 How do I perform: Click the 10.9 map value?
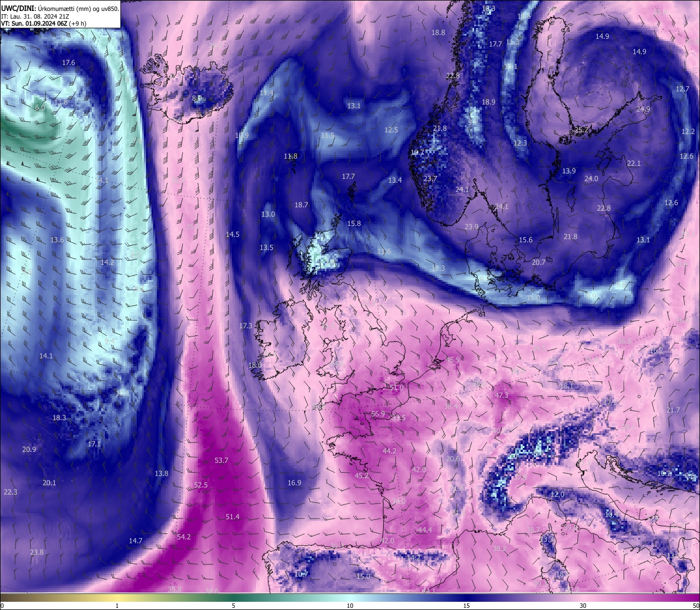[x=242, y=136]
